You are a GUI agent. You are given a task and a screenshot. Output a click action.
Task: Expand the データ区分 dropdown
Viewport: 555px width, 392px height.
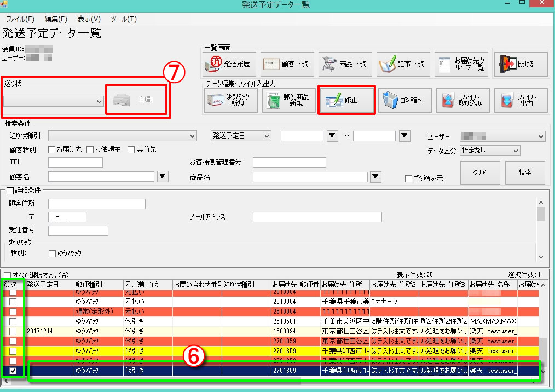[490, 151]
